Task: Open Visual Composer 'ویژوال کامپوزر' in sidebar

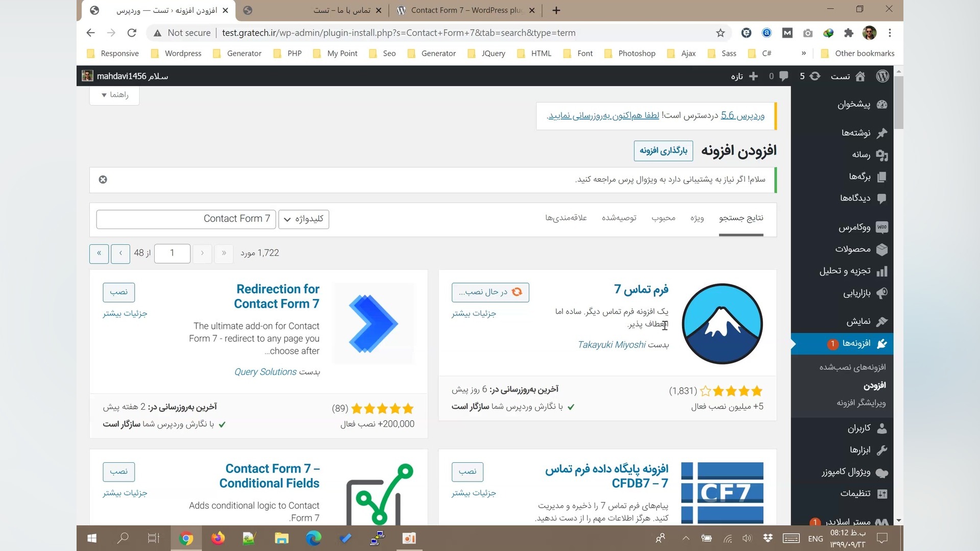Action: pyautogui.click(x=854, y=472)
